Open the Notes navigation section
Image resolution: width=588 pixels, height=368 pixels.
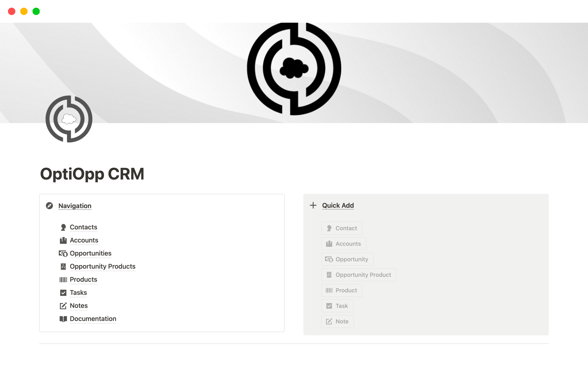(79, 305)
